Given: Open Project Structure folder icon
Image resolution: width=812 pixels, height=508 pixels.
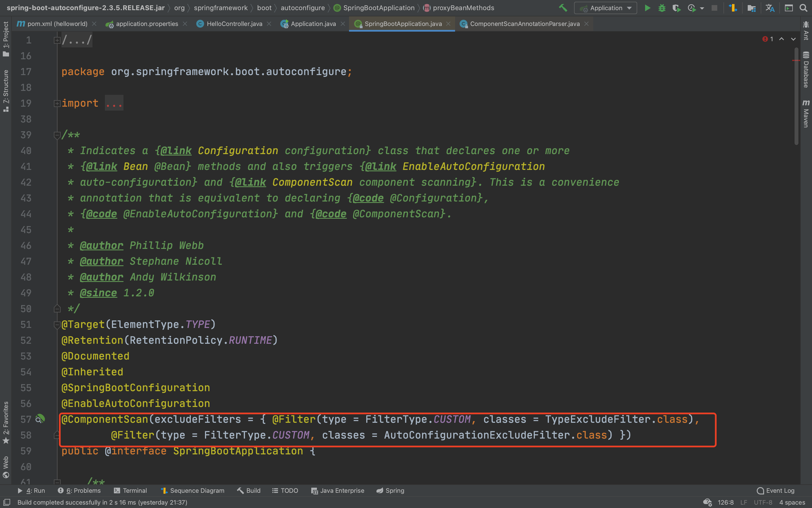Looking at the screenshot, I should coord(751,8).
